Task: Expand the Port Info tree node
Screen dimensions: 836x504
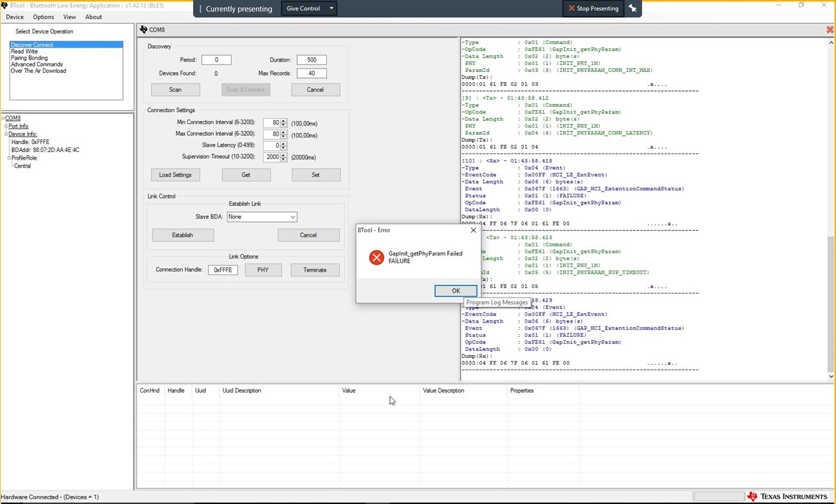Action: coord(6,126)
